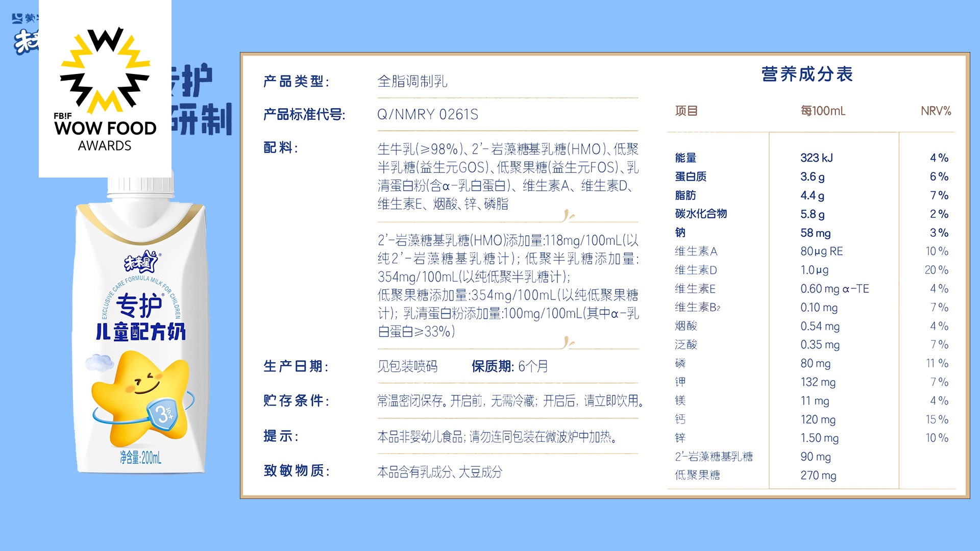Click the 每100mL column header
980x551 pixels.
coord(823,111)
